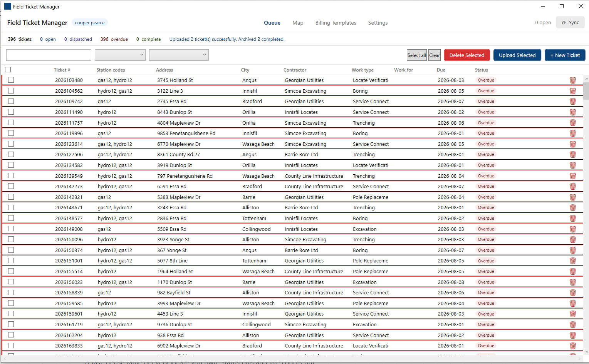Delete ticket 2026161719 with trash icon

click(573, 324)
